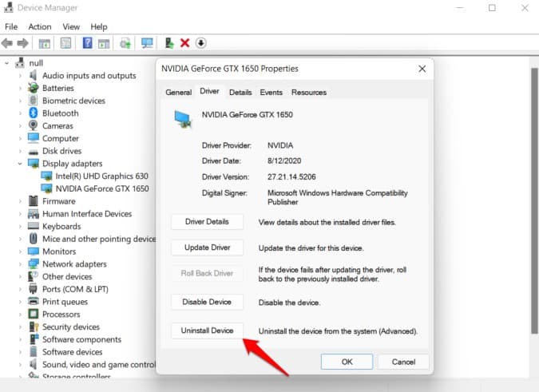
Task: Click the driver date 8/12/2020 text
Action: click(284, 160)
